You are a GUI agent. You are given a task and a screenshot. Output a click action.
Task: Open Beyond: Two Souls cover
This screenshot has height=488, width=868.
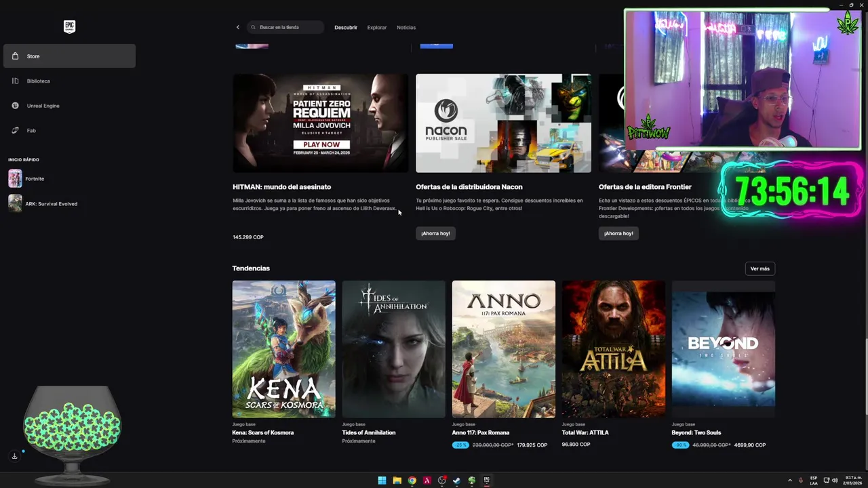click(723, 349)
